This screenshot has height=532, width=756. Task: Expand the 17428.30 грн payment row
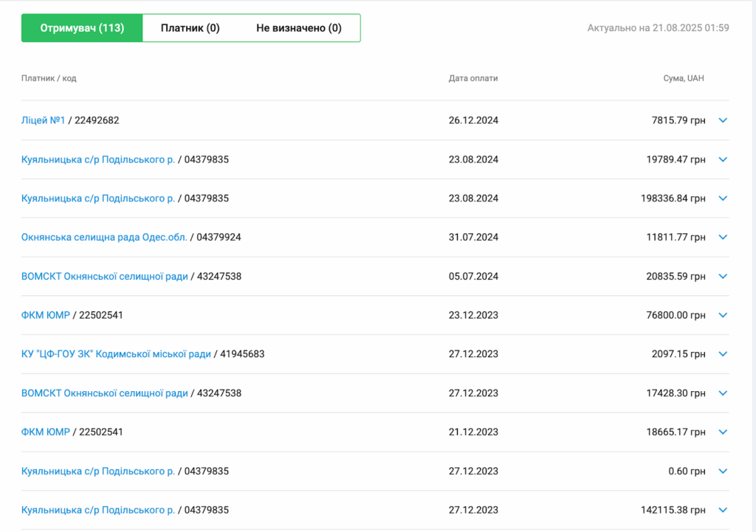723,393
